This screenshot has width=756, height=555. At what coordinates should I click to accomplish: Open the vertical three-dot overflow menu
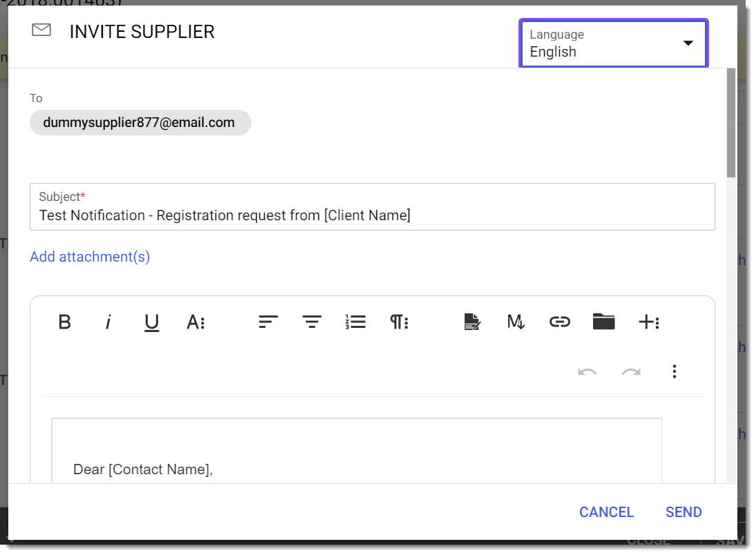point(675,372)
